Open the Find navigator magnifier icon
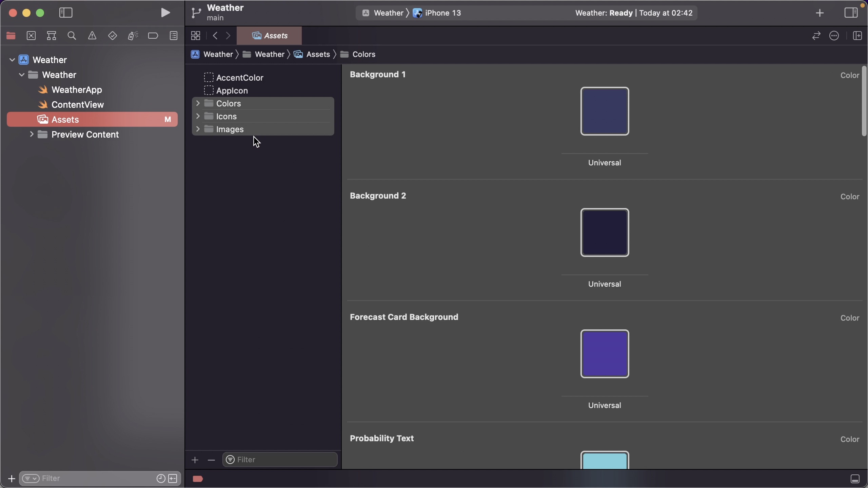Viewport: 868px width, 488px height. [72, 36]
